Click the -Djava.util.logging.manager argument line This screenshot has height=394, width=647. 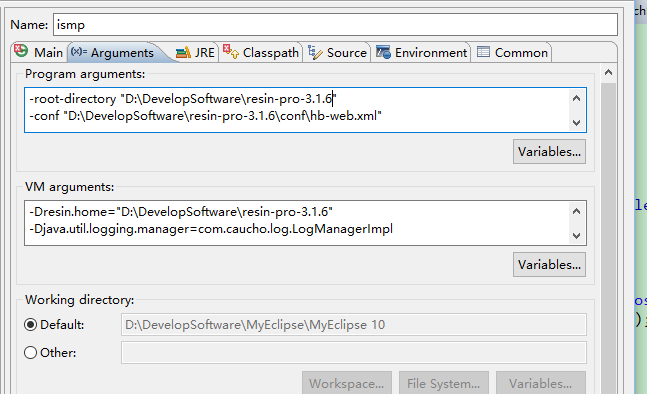pos(211,229)
